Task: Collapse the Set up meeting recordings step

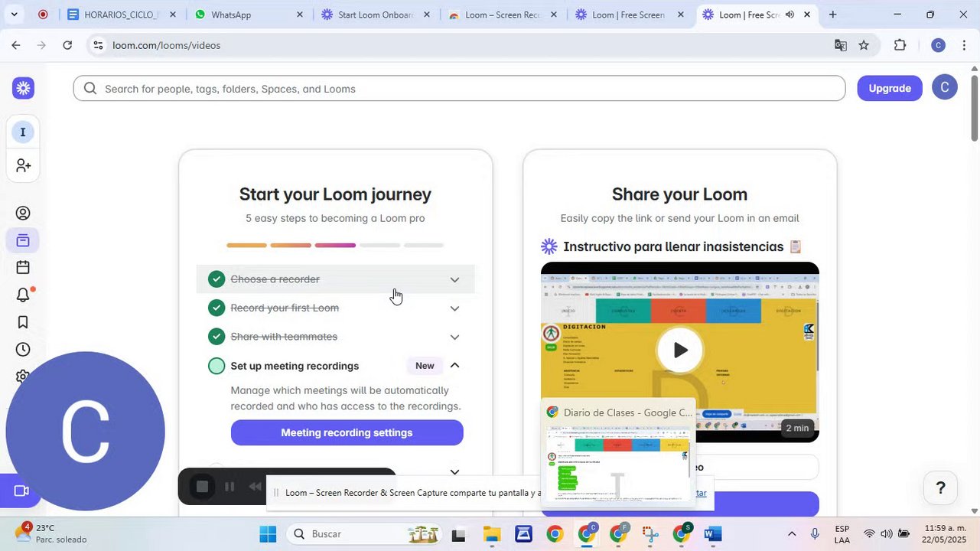Action: 454,366
